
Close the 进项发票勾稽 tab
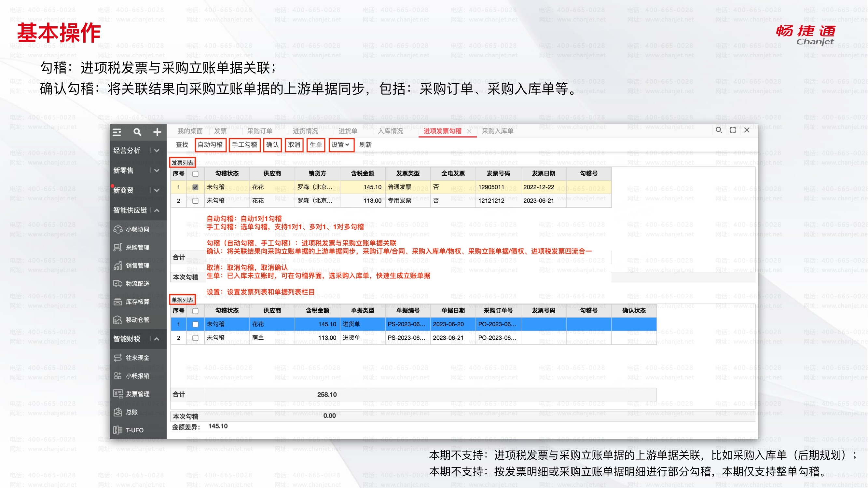pyautogui.click(x=469, y=131)
